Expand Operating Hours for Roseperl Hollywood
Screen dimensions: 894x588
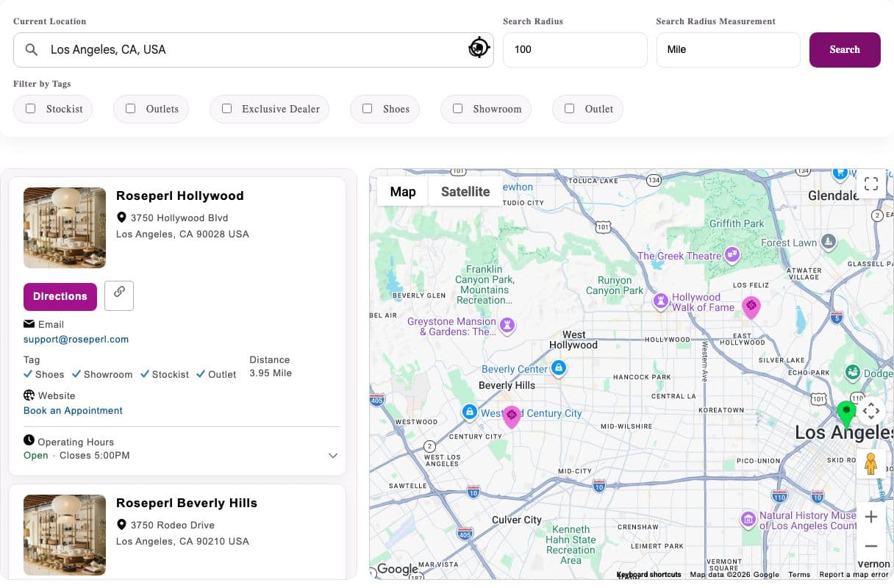pos(333,456)
